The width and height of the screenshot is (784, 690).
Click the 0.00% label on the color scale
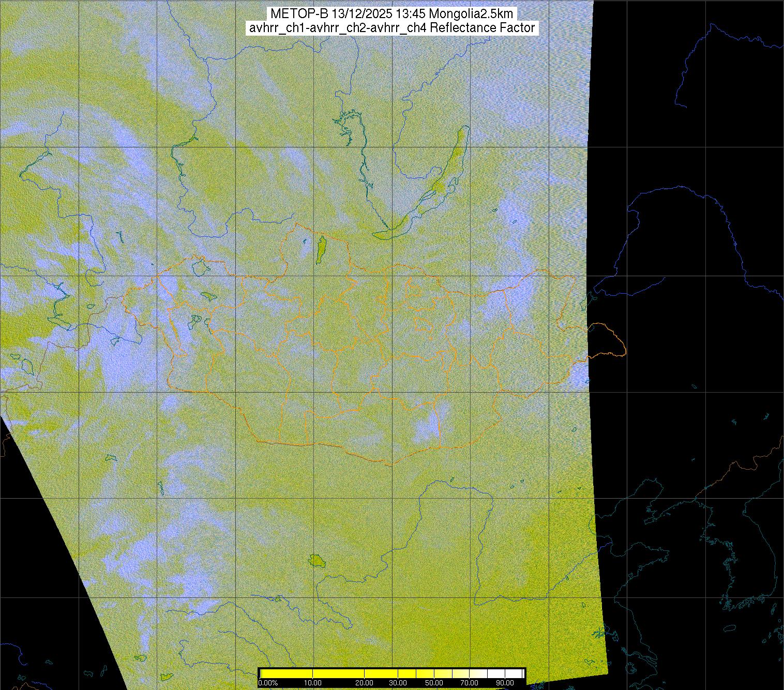pos(268,683)
